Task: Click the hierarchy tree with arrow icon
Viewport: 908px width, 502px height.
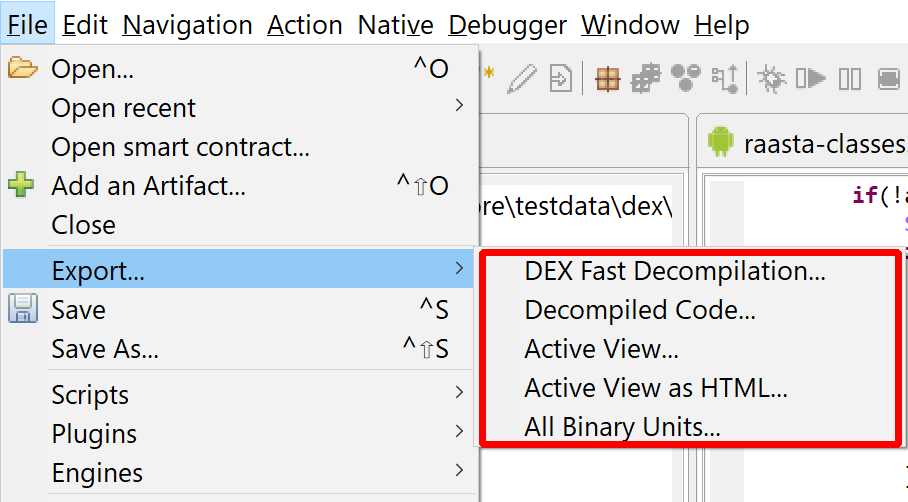Action: [x=726, y=79]
